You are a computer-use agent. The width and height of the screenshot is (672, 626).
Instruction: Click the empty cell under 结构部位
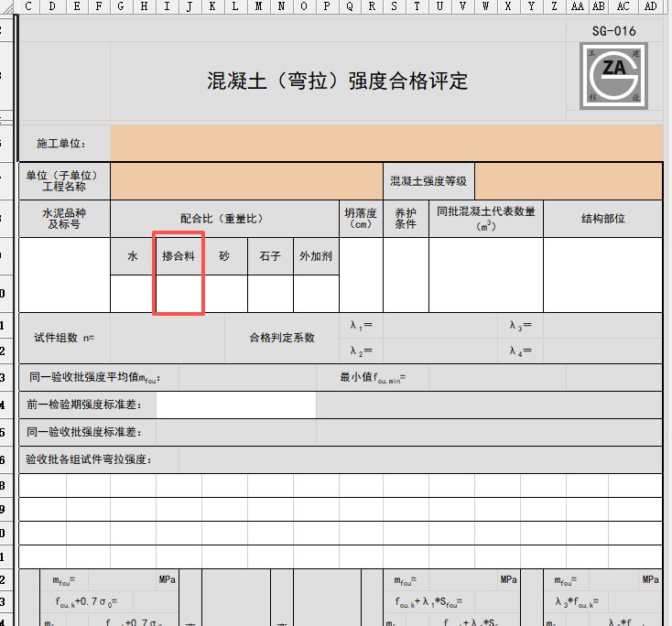(x=603, y=275)
